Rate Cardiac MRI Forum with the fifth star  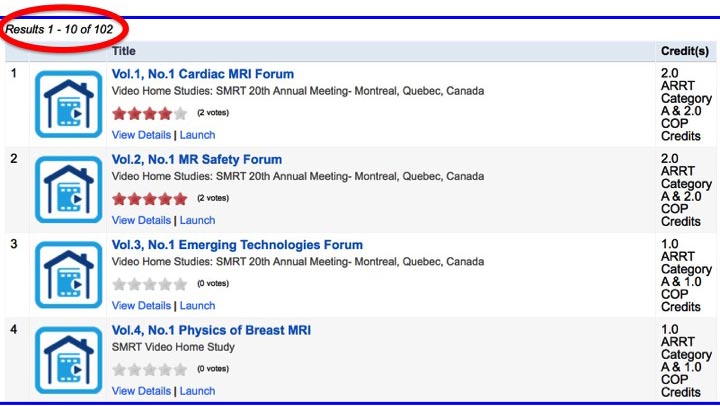point(180,114)
